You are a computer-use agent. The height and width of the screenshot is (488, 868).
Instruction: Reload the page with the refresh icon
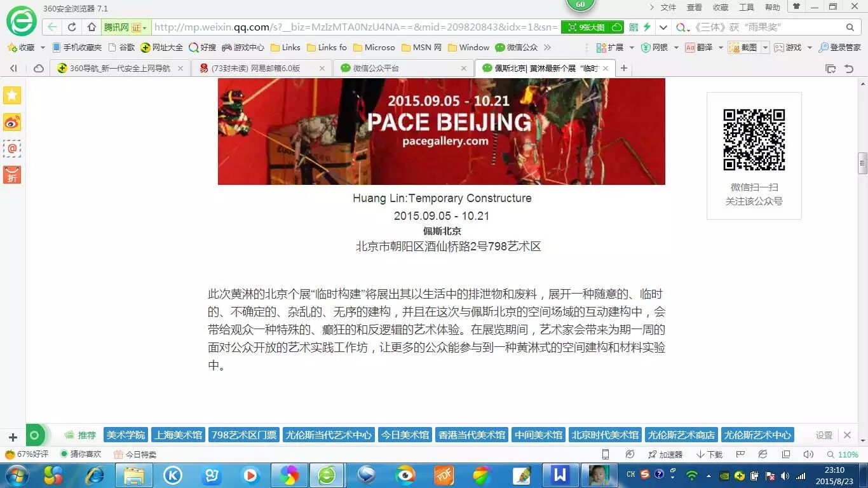[72, 27]
